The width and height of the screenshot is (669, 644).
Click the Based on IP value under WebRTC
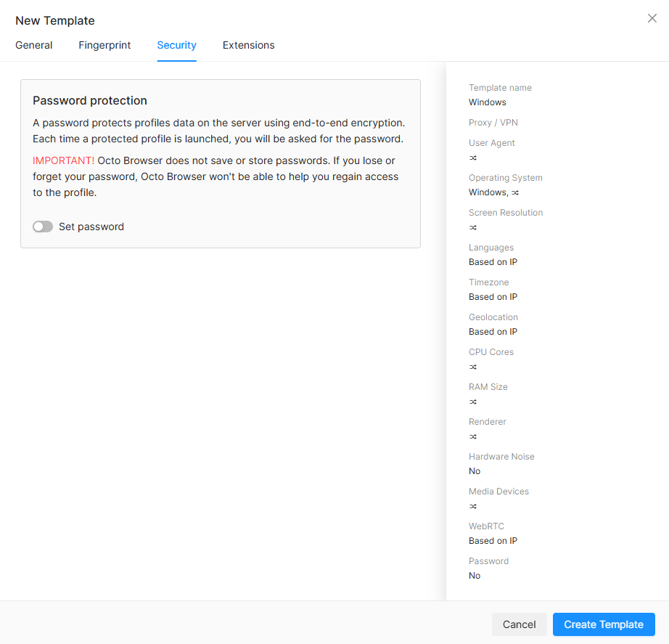[x=493, y=541]
